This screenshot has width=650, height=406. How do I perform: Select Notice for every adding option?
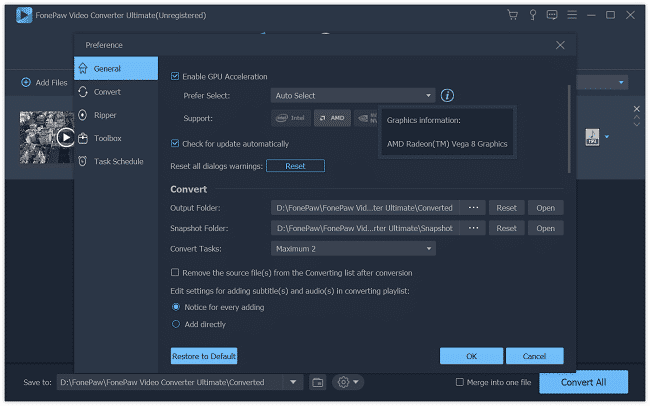click(x=176, y=307)
